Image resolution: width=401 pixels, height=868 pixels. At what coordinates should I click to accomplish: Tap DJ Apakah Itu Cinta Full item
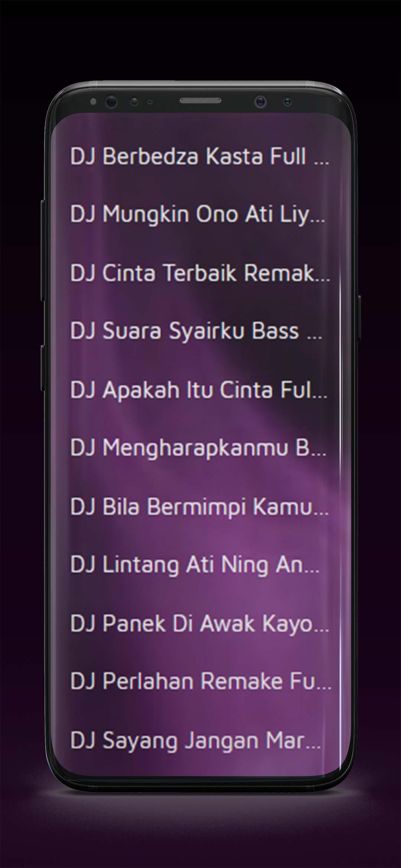pyautogui.click(x=199, y=389)
